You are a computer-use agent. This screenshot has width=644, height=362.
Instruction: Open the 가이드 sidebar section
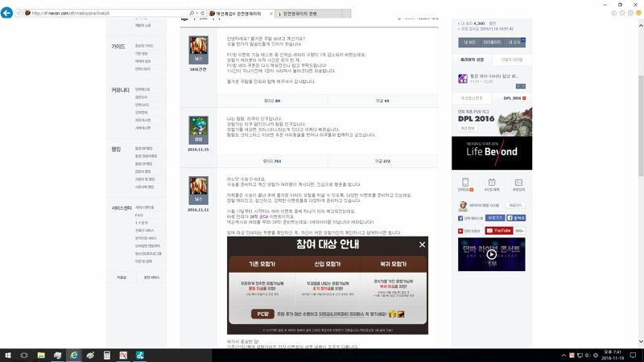[118, 47]
